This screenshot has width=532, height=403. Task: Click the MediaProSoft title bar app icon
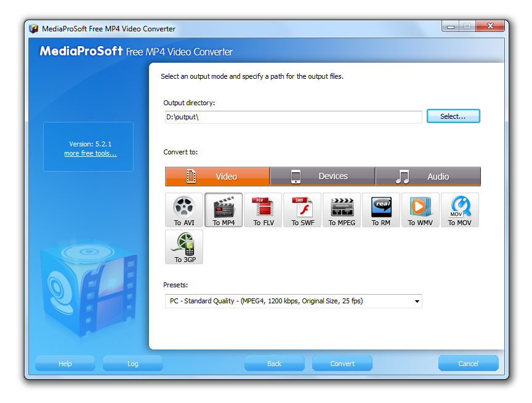point(34,28)
